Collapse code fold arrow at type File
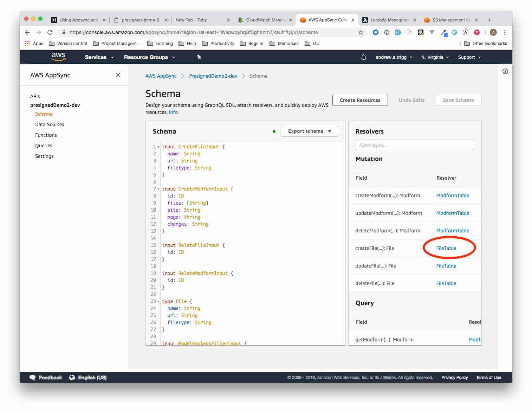Screen dimensions: 532x411 point(158,302)
